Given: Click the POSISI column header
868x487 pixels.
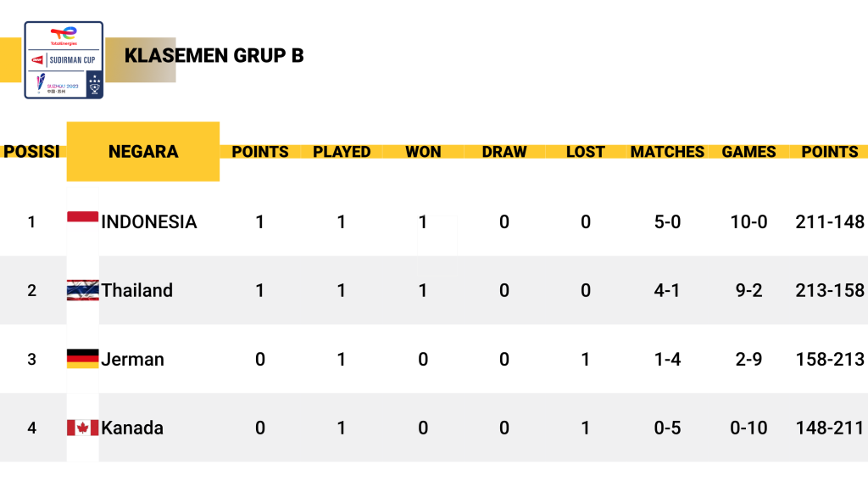Looking at the screenshot, I should [x=31, y=151].
